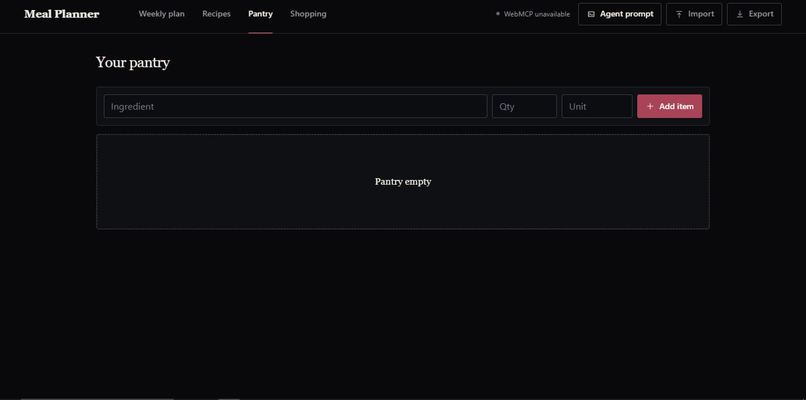Select the Pantry tab

click(260, 14)
